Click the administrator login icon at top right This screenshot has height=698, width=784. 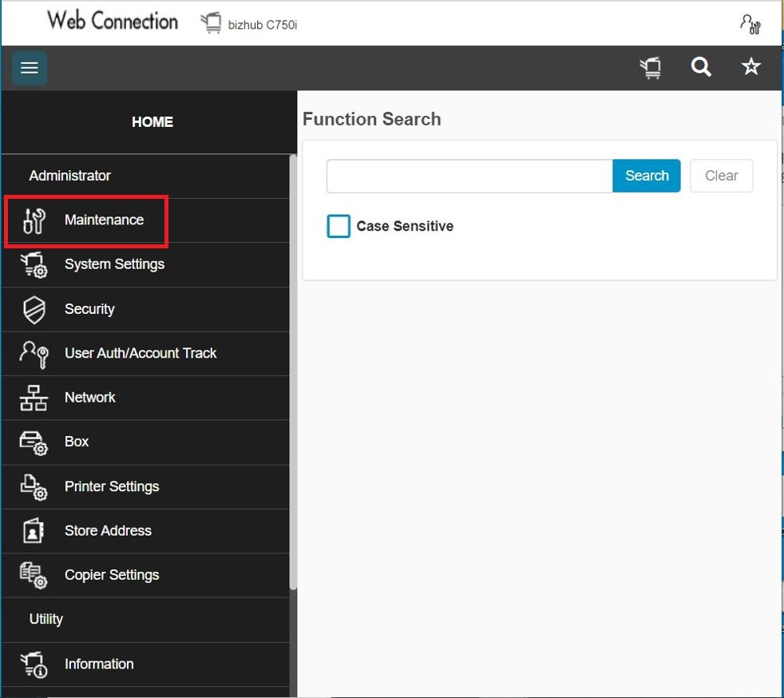750,24
